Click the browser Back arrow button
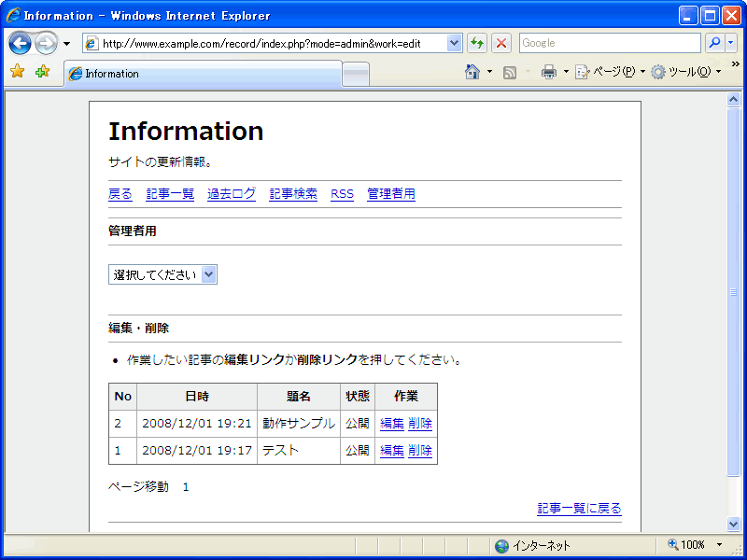The height and width of the screenshot is (560, 747). (x=21, y=43)
